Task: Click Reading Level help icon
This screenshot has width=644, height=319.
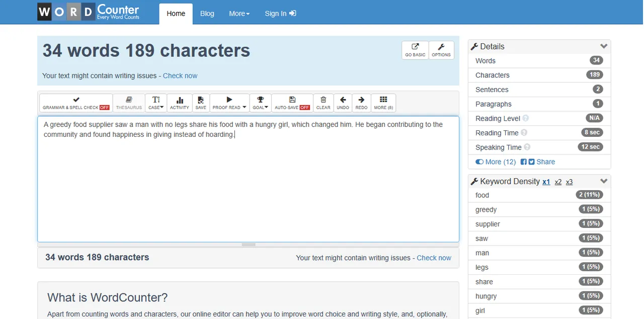Action: 526,119
